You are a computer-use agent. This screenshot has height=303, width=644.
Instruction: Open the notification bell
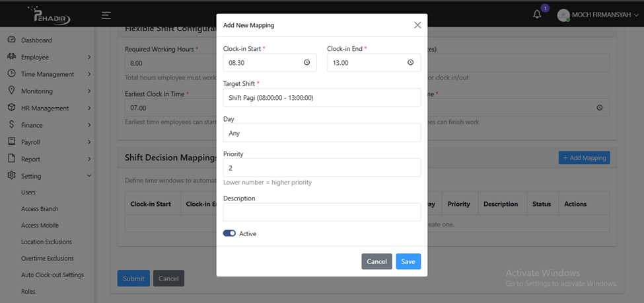(x=537, y=15)
